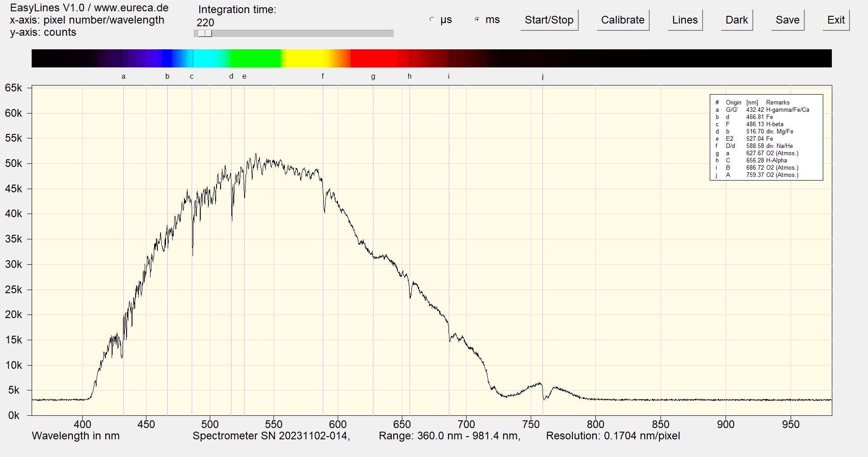Click legend row 627.67 O2 (Atmos.)

757,153
